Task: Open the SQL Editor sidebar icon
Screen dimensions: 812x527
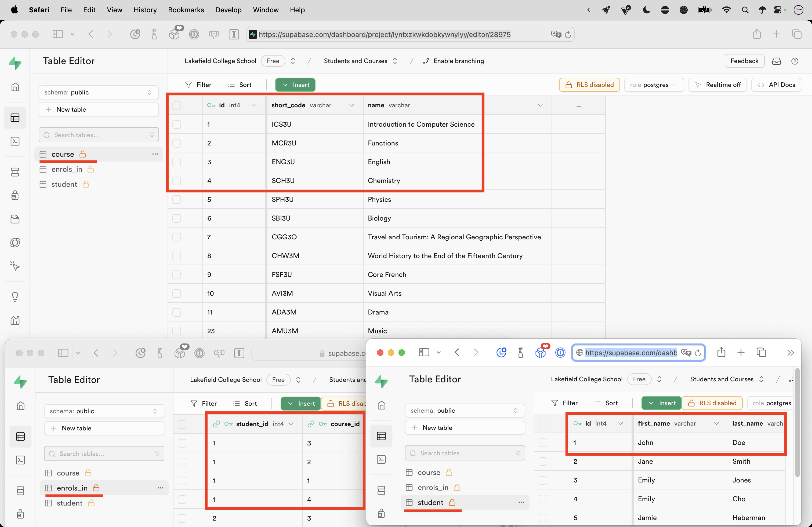Action: pos(15,141)
